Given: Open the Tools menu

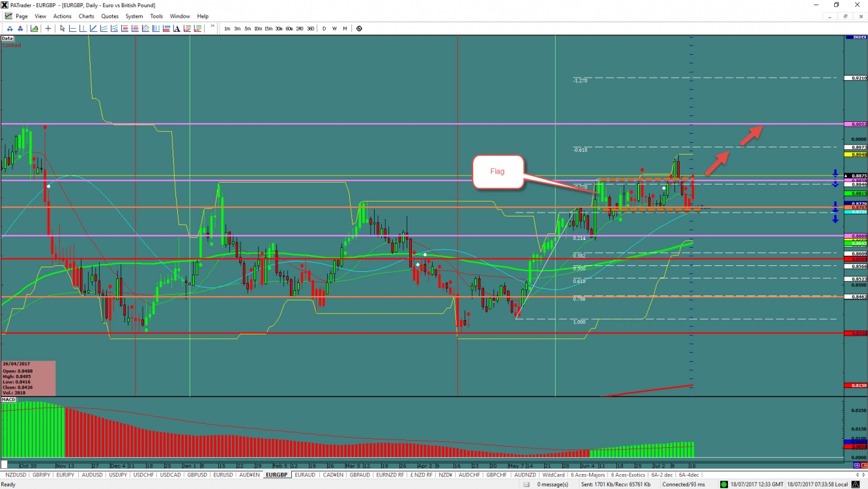Looking at the screenshot, I should pyautogui.click(x=156, y=16).
